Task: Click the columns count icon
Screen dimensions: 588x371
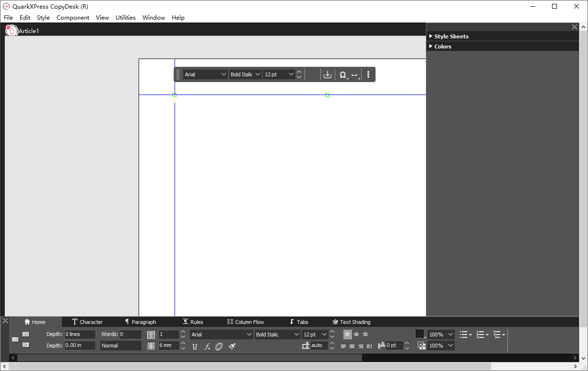Action: (x=151, y=335)
